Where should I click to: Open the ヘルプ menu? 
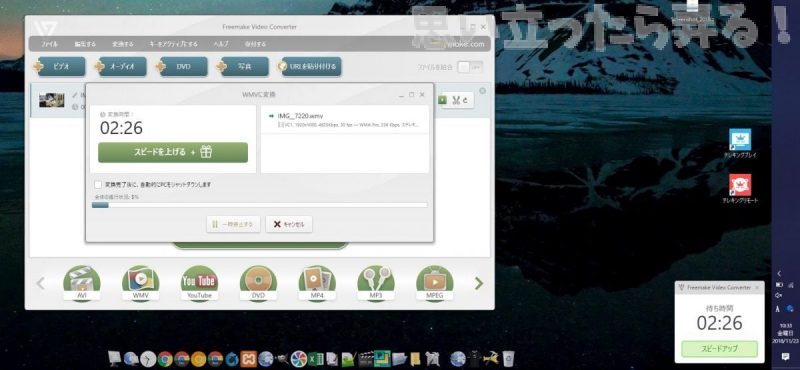[x=221, y=44]
